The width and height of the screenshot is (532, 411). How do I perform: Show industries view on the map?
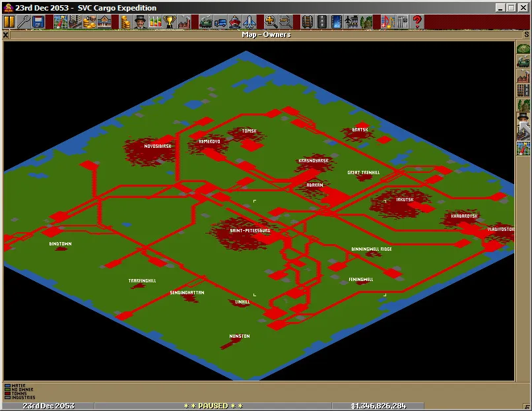coord(523,77)
